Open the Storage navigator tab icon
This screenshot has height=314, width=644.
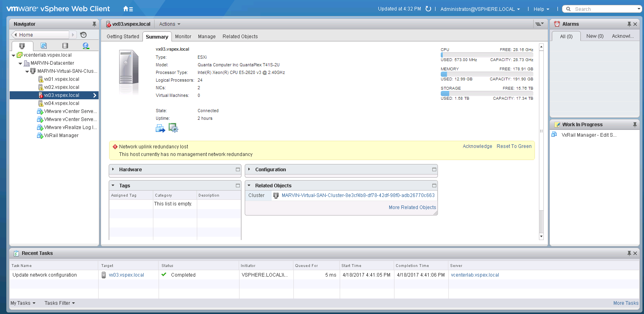click(65, 46)
